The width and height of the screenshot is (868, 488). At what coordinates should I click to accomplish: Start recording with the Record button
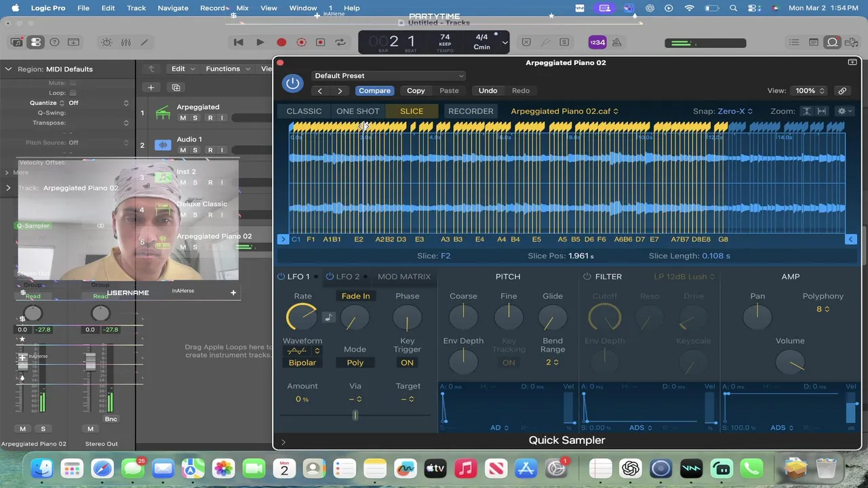click(x=281, y=42)
